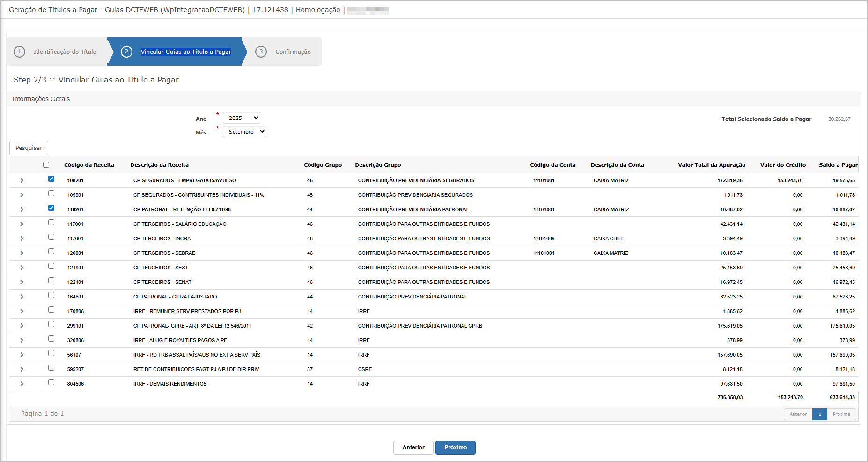The image size is (868, 462).
Task: Click step 3 circle icon Confirmação
Action: pyautogui.click(x=261, y=52)
